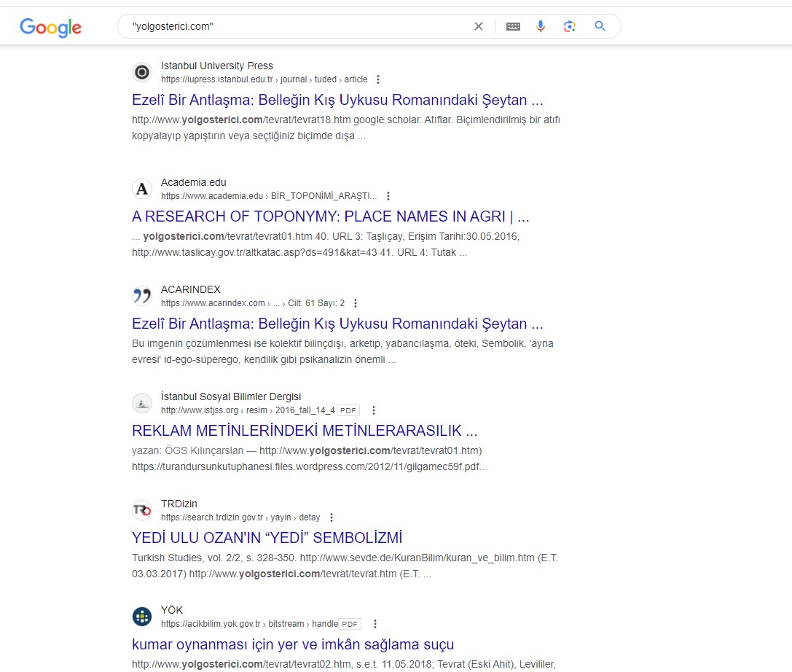The width and height of the screenshot is (792, 672).
Task: Click the YÖK site name
Action: click(x=172, y=610)
